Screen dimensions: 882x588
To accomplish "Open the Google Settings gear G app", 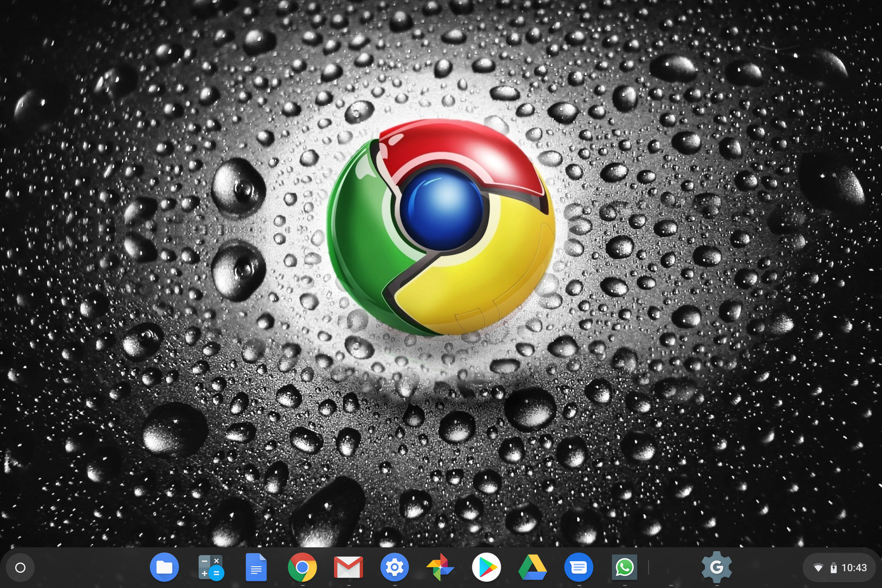I will (x=717, y=568).
